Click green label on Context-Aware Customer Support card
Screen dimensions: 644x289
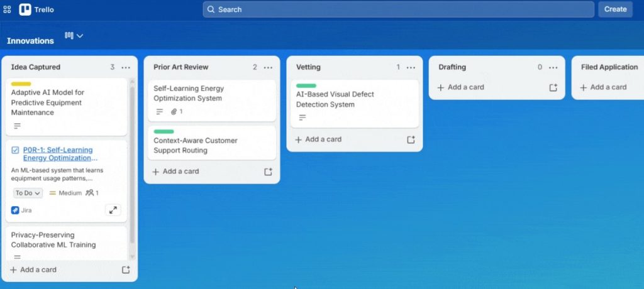(164, 131)
